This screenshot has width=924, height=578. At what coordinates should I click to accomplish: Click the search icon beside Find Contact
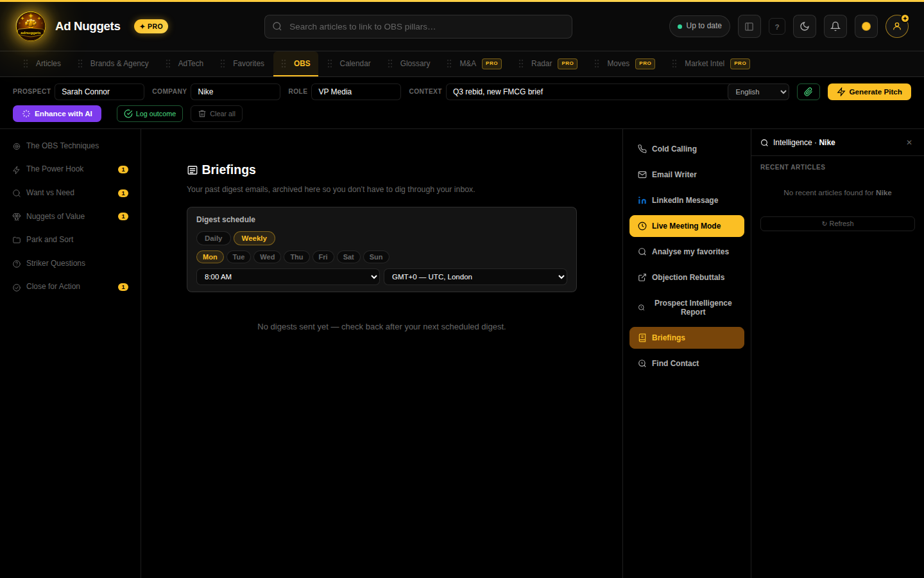[642, 363]
